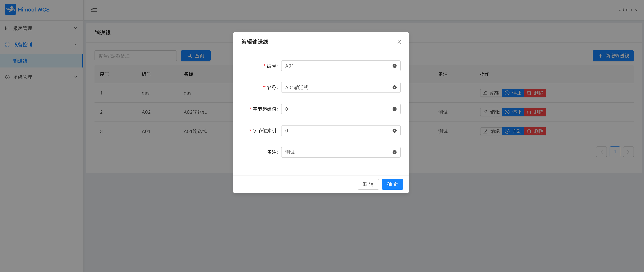The width and height of the screenshot is (644, 272).
Task: Open 系统管理 menu item
Action: coord(42,77)
